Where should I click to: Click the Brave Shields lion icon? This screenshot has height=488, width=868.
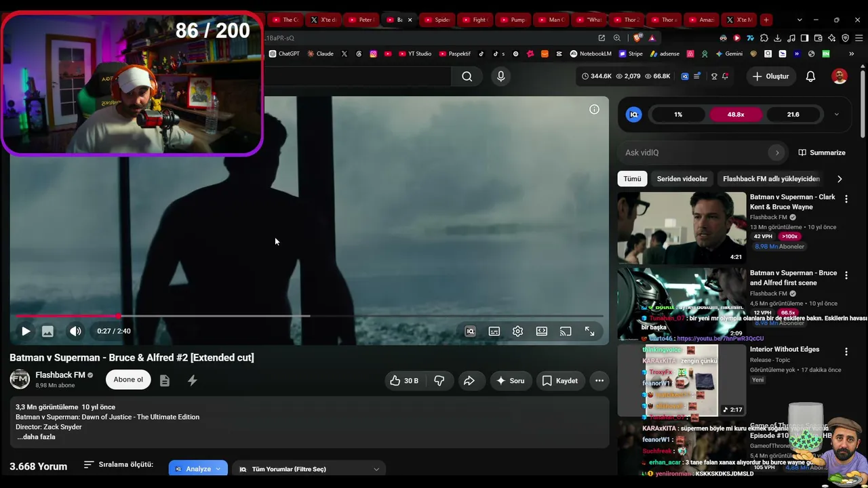pyautogui.click(x=636, y=38)
